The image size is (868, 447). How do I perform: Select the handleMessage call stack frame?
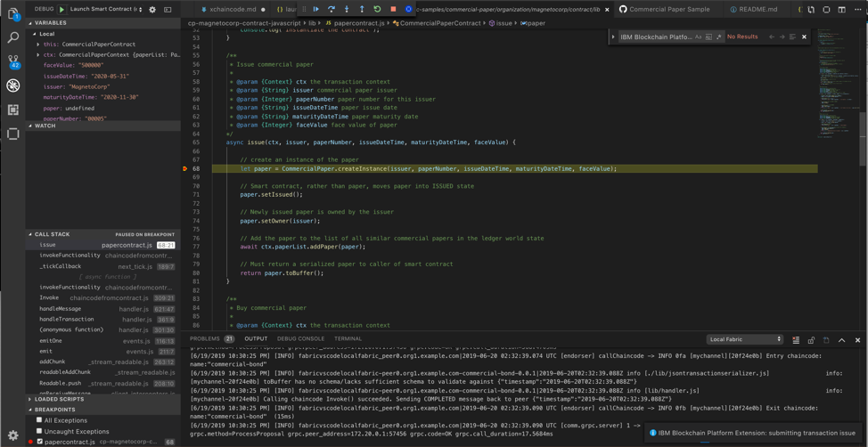point(102,309)
